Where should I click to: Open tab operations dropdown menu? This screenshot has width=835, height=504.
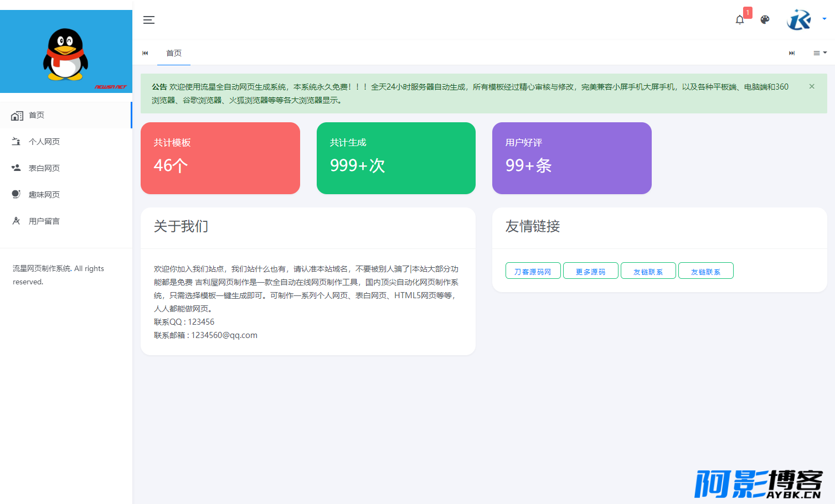(x=820, y=53)
